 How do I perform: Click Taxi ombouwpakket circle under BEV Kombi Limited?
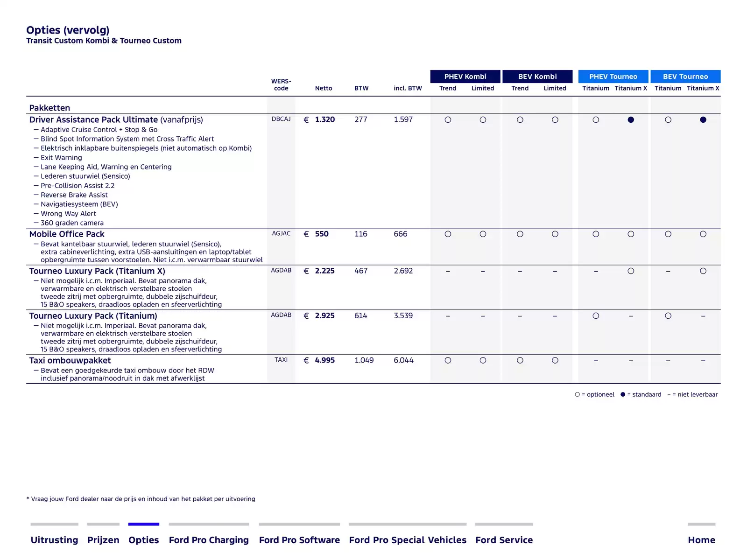(x=555, y=360)
